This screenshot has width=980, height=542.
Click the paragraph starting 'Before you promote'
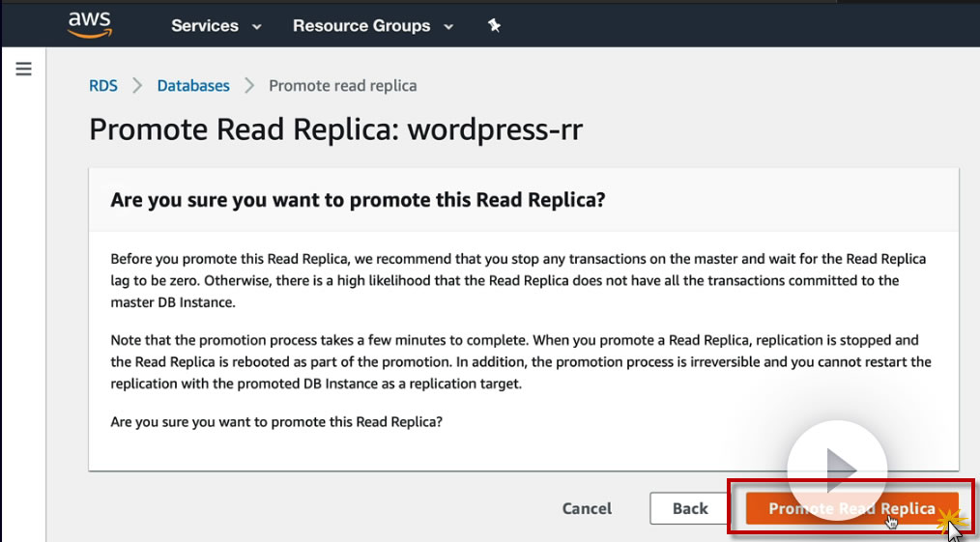518,280
